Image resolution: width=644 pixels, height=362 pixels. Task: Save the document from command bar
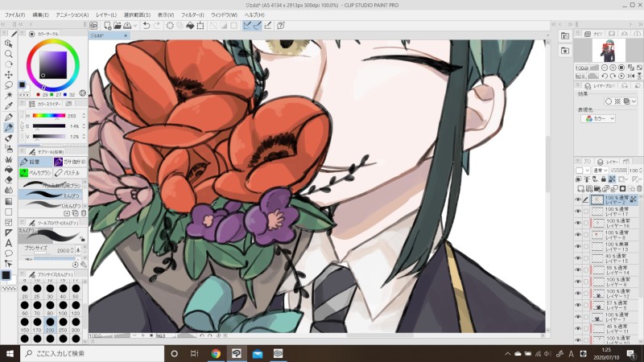point(127,26)
